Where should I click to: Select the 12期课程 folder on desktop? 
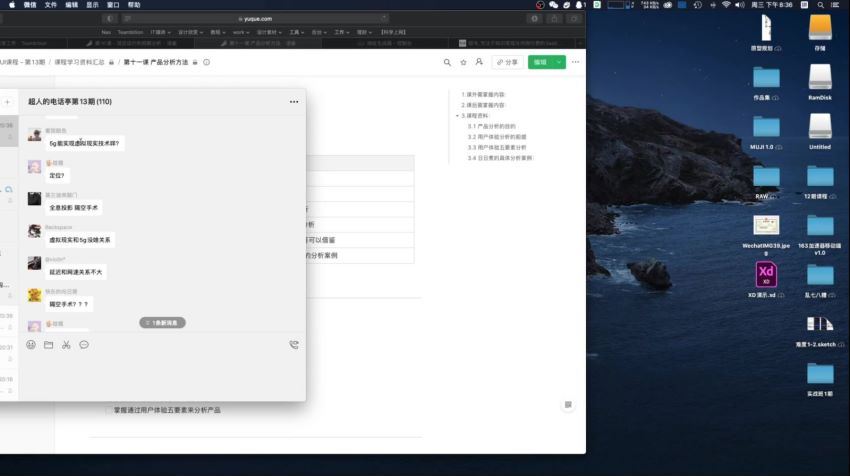point(820,177)
